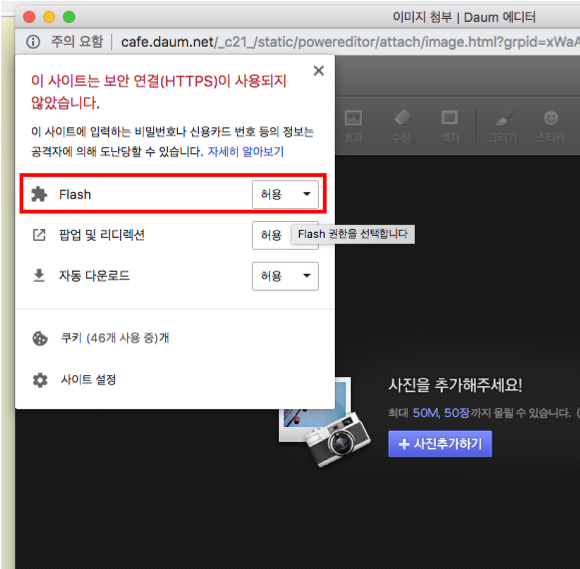580x569 pixels.
Task: Click the site settings gear icon
Action: tap(40, 380)
